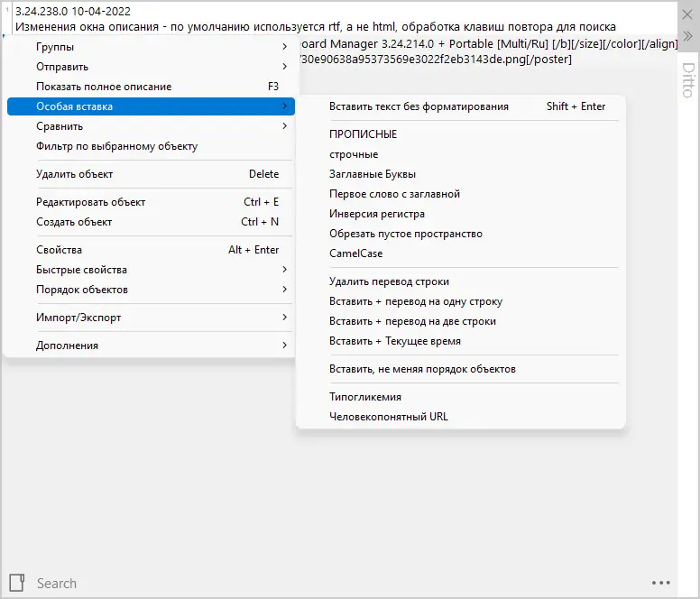Click the groups icon beside Search

(16, 582)
